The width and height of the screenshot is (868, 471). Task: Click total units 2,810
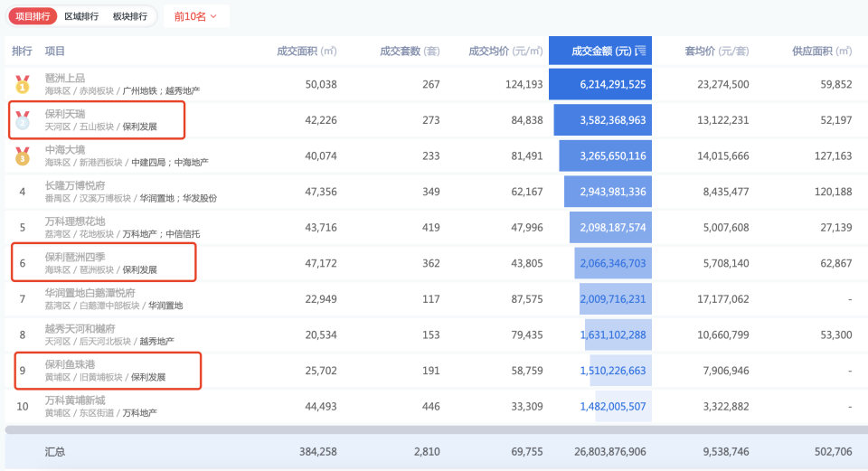click(x=427, y=452)
